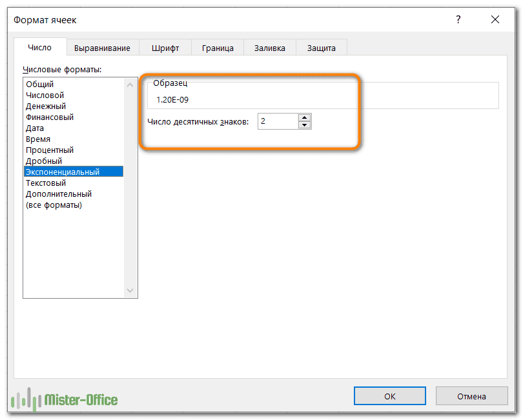The height and width of the screenshot is (420, 523).
Task: Select Числовой format in the list
Action: [74, 95]
